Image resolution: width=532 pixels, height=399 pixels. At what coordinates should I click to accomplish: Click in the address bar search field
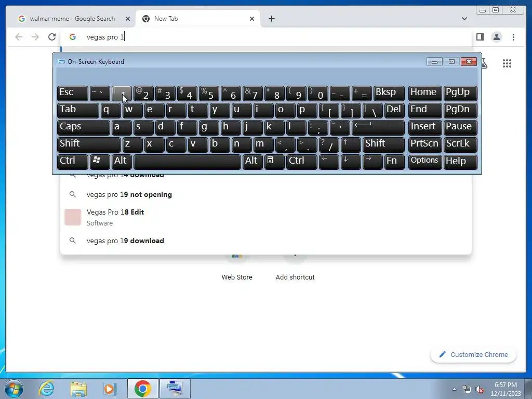pos(267,37)
